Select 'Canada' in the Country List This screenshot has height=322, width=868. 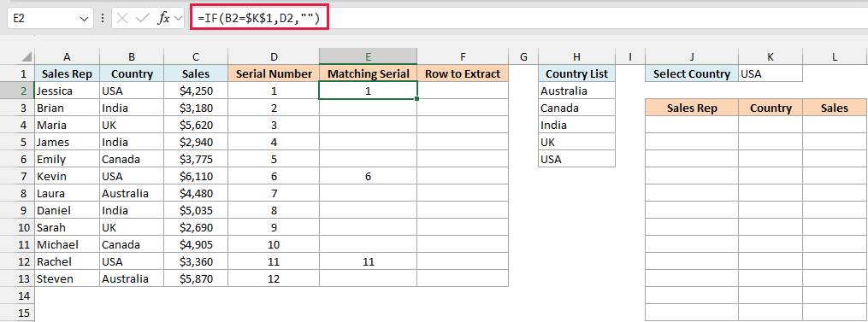(x=577, y=108)
